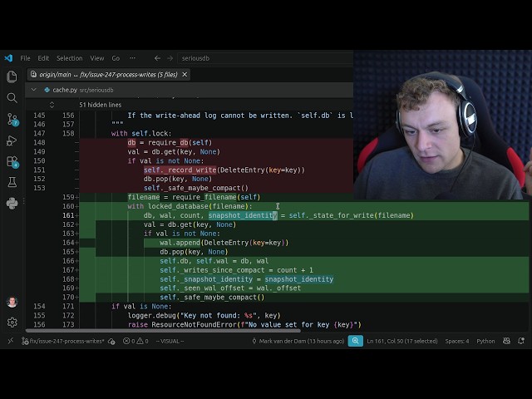Click the Mark van der Dam blame entry
532x399 pixels.
(298, 341)
